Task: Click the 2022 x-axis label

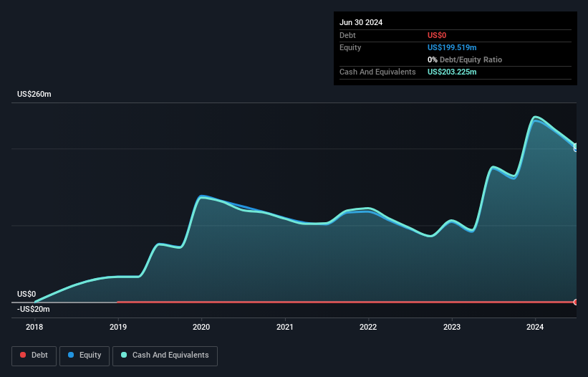Action: [368, 327]
